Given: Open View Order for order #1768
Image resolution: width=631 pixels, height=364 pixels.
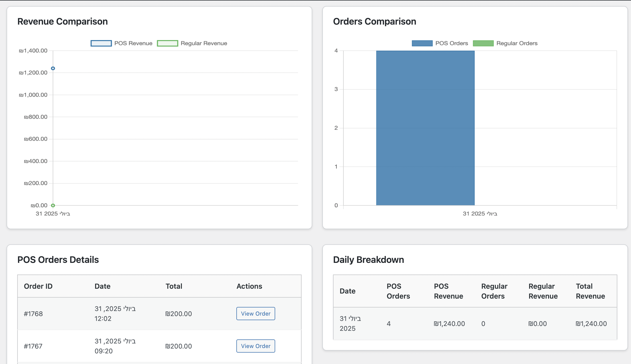Looking at the screenshot, I should (256, 314).
